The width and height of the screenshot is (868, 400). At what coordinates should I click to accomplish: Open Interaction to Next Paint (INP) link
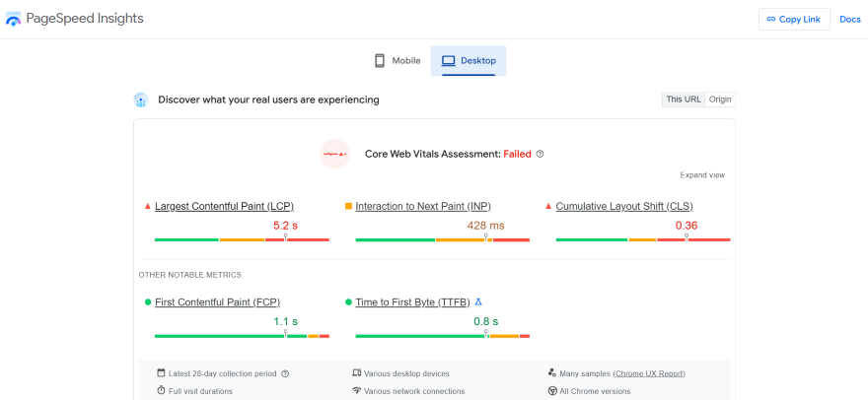(x=423, y=206)
